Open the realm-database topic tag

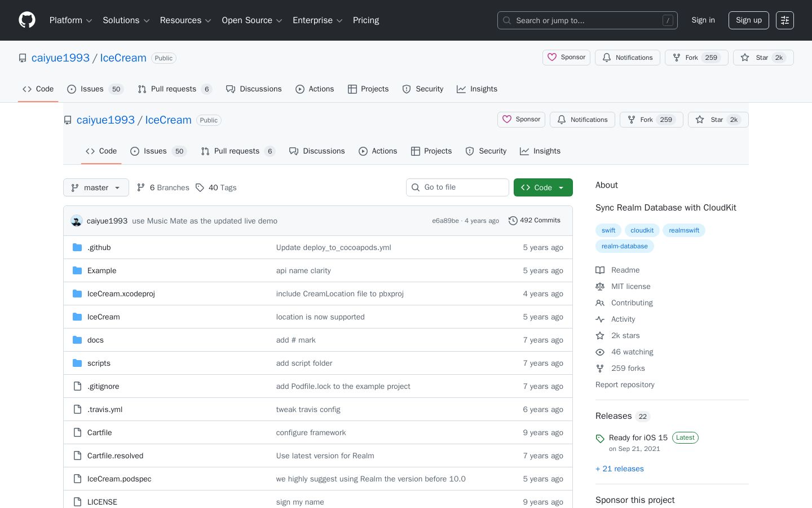[x=625, y=246]
